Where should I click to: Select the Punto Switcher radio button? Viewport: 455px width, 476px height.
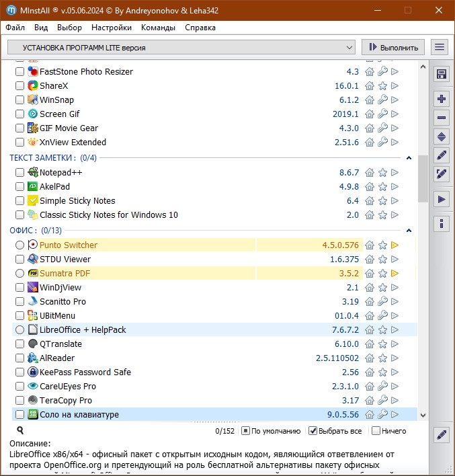(19, 245)
